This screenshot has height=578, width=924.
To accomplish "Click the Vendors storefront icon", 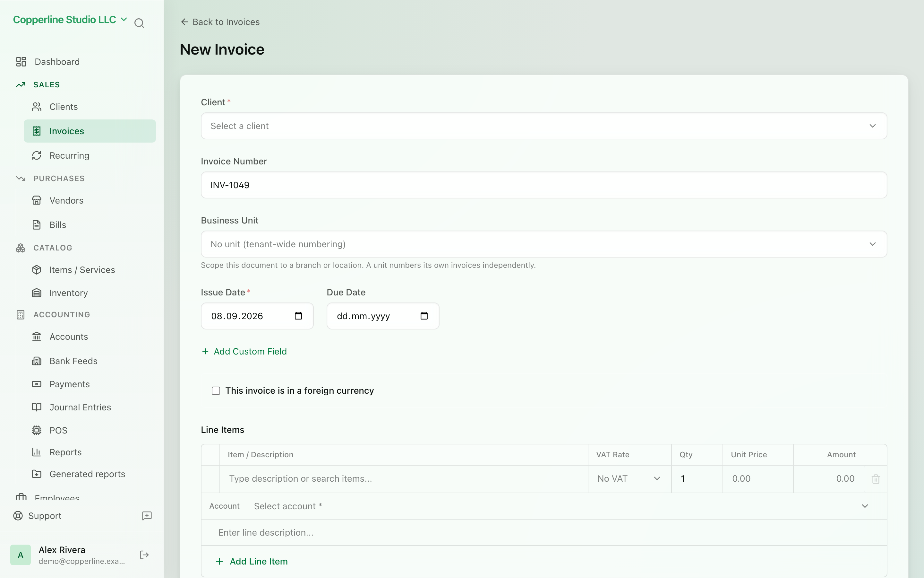I will pyautogui.click(x=37, y=200).
